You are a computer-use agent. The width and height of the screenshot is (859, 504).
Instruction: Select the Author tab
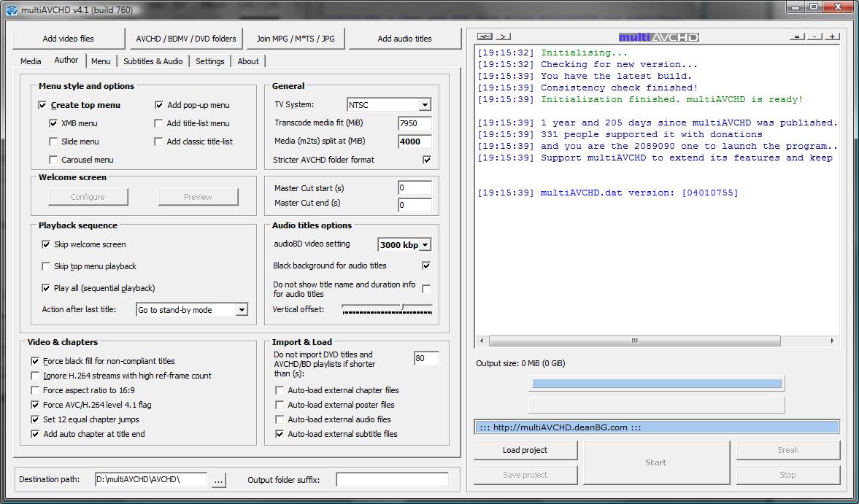[66, 61]
